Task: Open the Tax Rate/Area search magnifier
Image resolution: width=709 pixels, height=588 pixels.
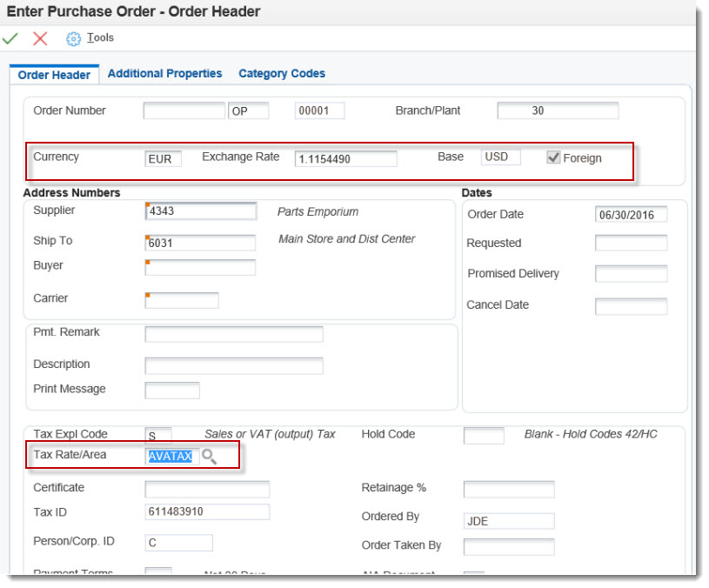Action: click(x=209, y=457)
